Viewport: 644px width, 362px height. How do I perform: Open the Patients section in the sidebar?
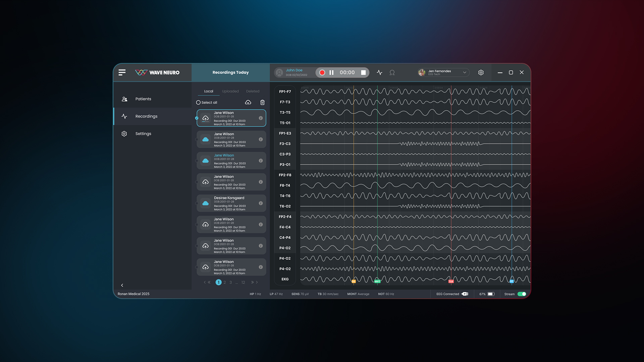(153, 99)
